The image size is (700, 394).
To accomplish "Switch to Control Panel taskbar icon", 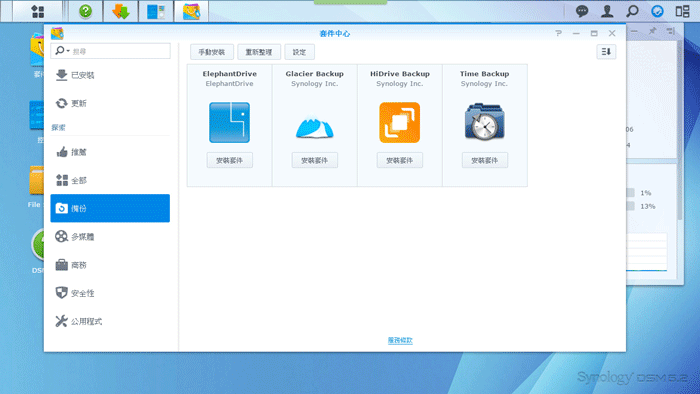I will coord(156,11).
